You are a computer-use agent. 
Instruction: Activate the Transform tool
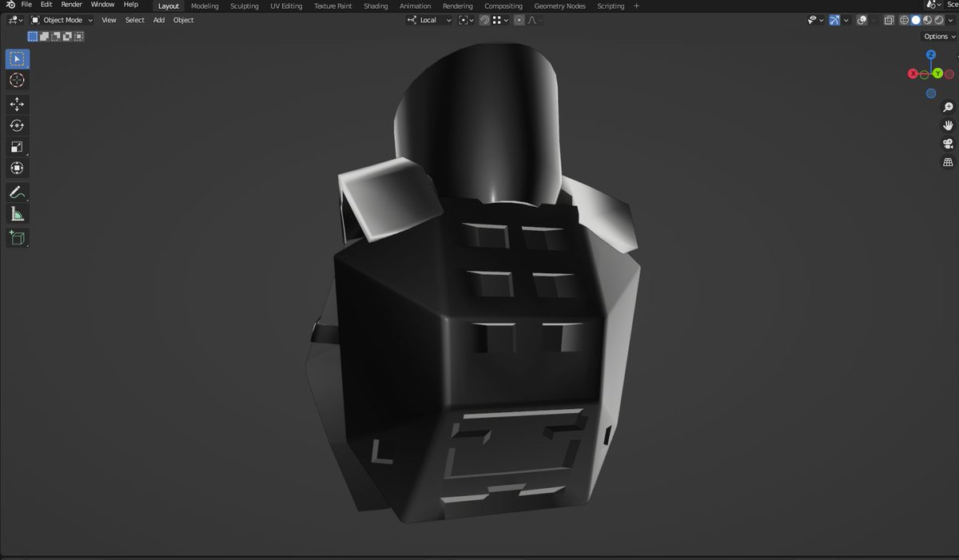click(x=17, y=168)
